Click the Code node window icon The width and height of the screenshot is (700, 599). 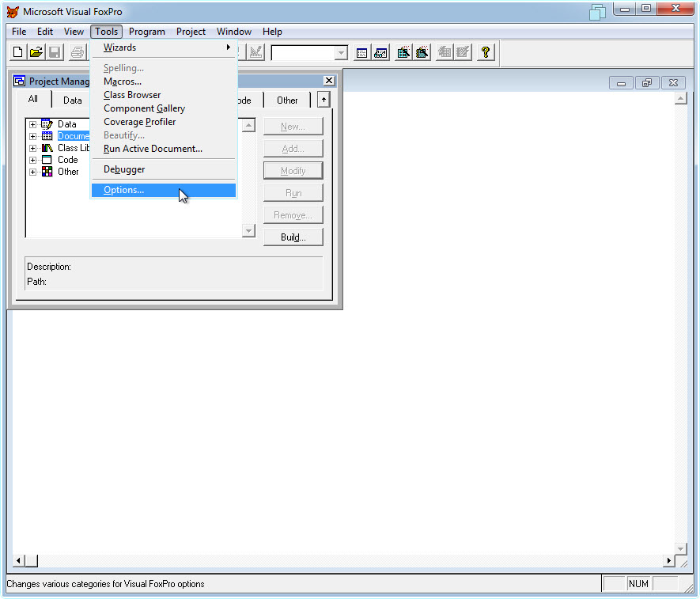tap(47, 160)
